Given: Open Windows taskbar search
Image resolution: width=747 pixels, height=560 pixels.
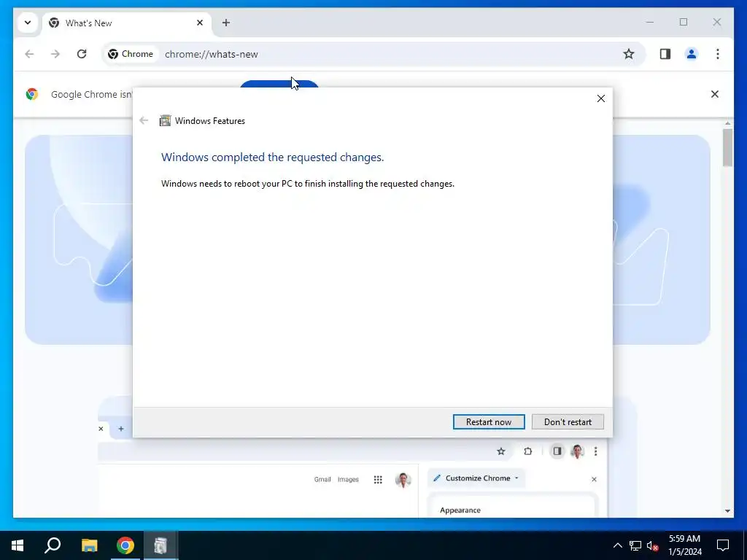Looking at the screenshot, I should click(53, 545).
